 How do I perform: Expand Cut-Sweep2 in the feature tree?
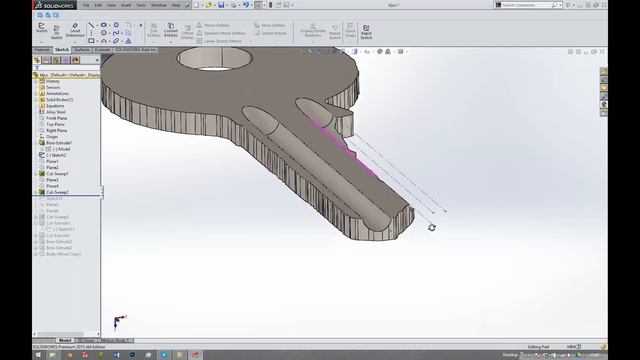tap(36, 192)
